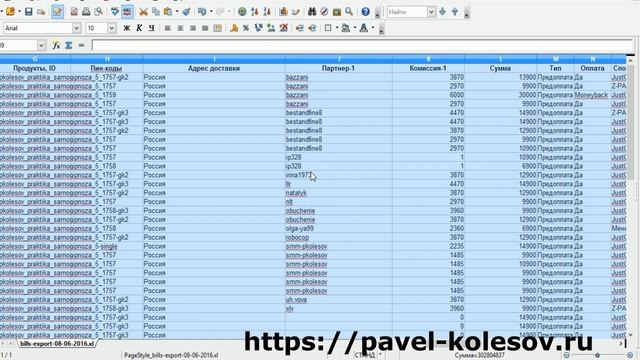This screenshot has width=640, height=360.
Task: Click the Function equals icon
Action: (x=81, y=45)
